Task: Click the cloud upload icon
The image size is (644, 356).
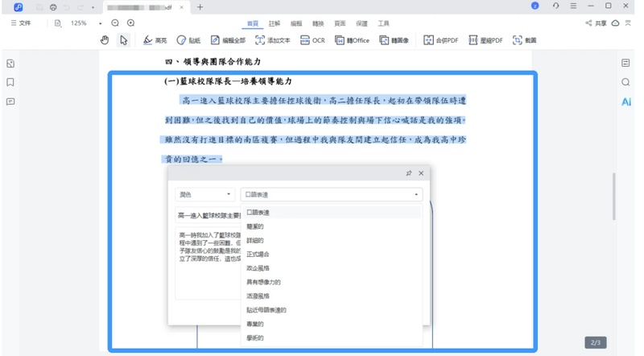Action: coord(615,23)
